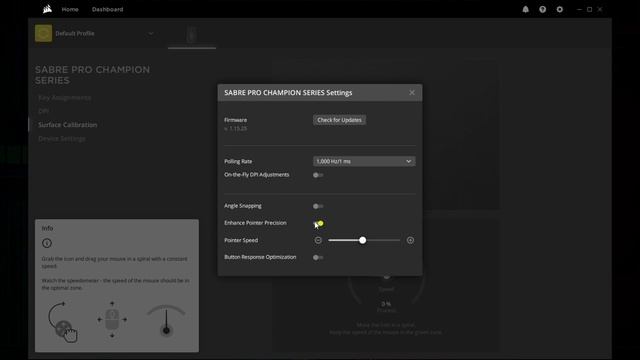Click the Info circle icon
Screen dimensions: 640x360
pyautogui.click(x=47, y=243)
